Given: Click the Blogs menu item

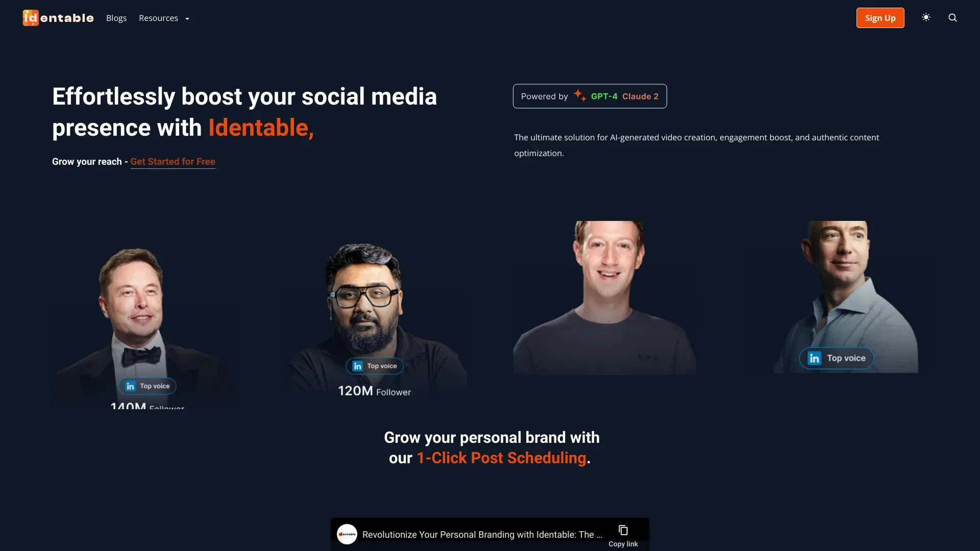Looking at the screenshot, I should point(116,17).
